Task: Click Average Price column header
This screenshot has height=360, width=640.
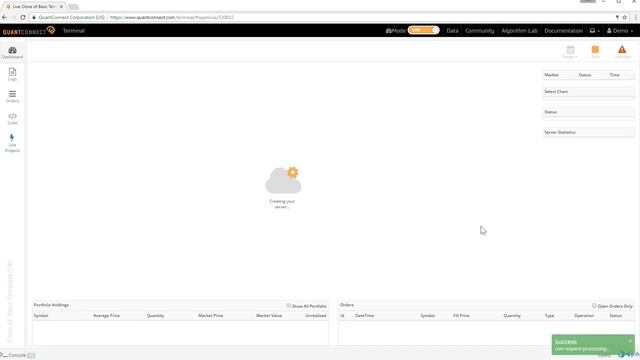Action: [x=106, y=316]
